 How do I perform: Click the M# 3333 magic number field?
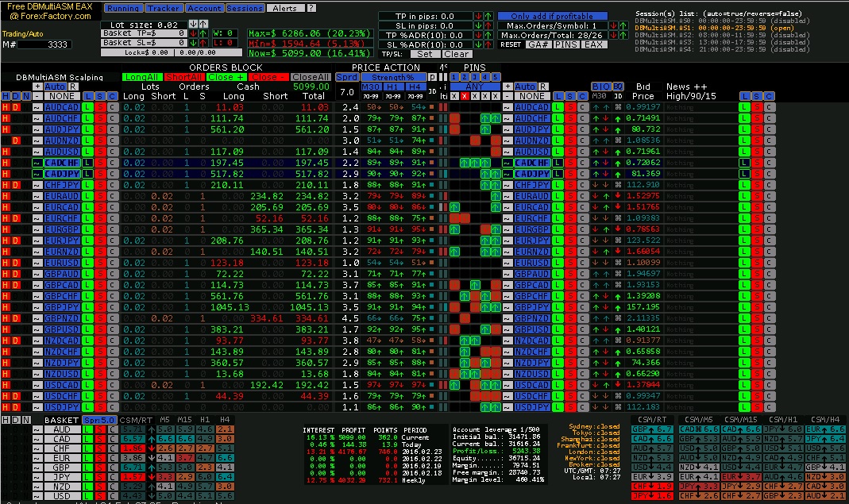(x=44, y=44)
